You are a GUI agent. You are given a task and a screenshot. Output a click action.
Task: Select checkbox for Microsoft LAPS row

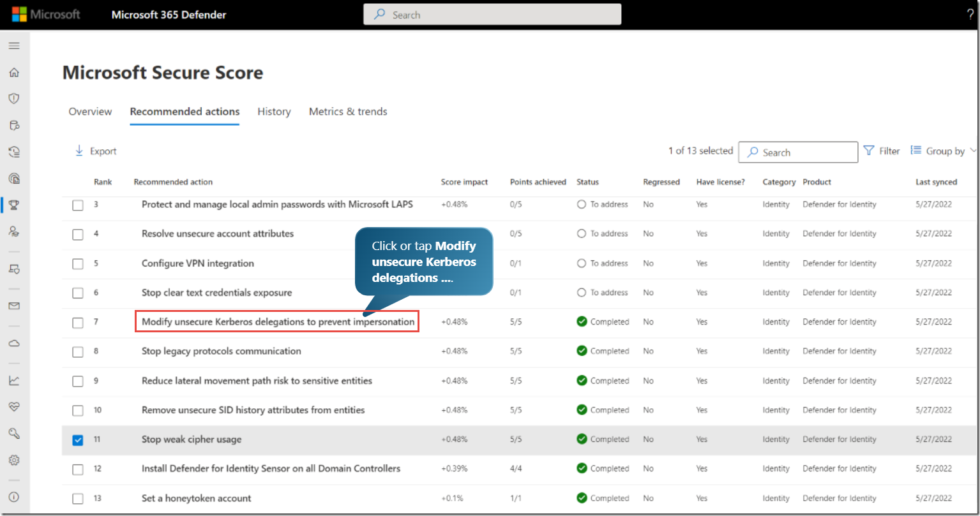pos(78,205)
